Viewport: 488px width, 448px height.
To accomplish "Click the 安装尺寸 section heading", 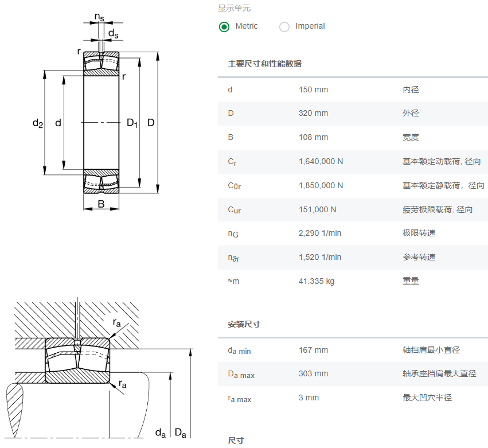I will point(244,325).
